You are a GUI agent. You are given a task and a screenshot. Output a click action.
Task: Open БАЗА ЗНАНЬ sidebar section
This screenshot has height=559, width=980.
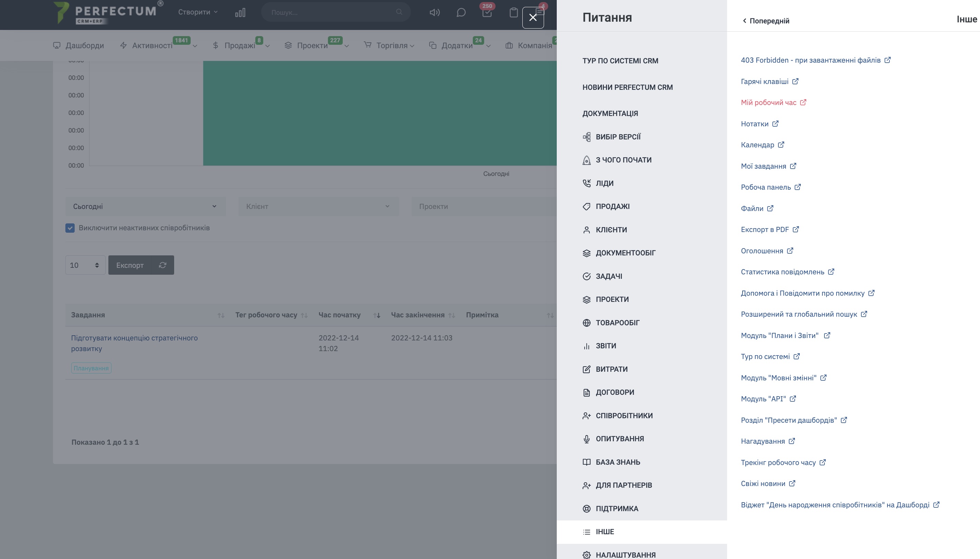[617, 462]
